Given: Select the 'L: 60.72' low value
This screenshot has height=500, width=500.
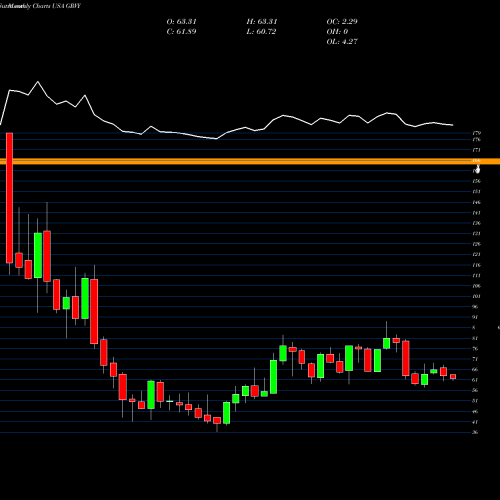Looking at the screenshot, I should [261, 31].
